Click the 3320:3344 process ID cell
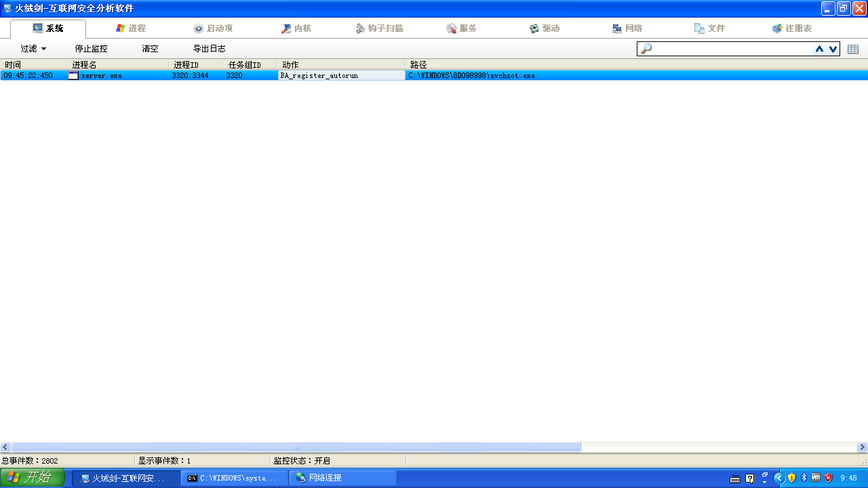This screenshot has width=868, height=488. [191, 76]
